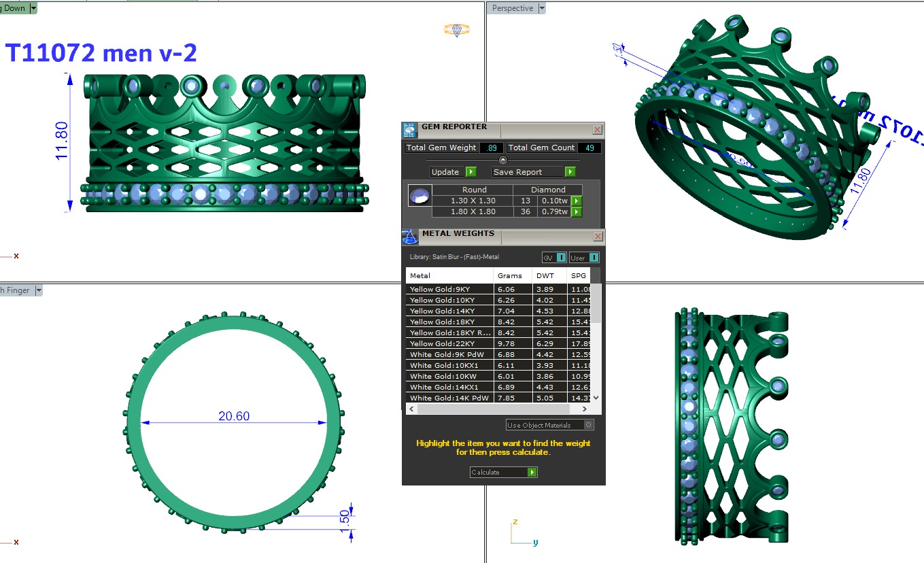Screen dimensions: 924x563
Task: Open the Perspective viewport dropdown arrow
Action: click(x=542, y=8)
